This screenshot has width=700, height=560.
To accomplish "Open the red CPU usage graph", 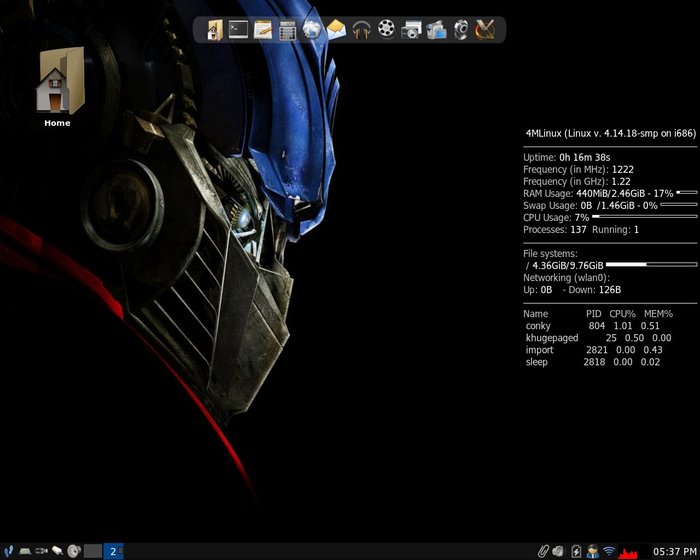I will point(628,551).
